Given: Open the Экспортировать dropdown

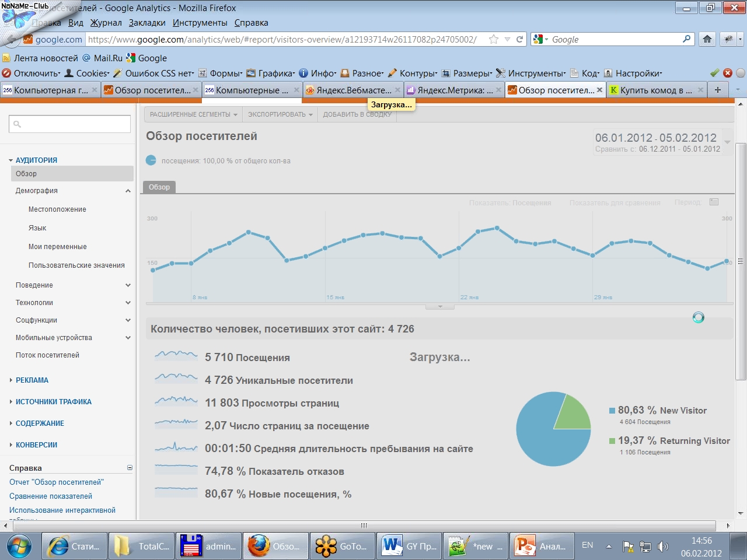Looking at the screenshot, I should (280, 114).
